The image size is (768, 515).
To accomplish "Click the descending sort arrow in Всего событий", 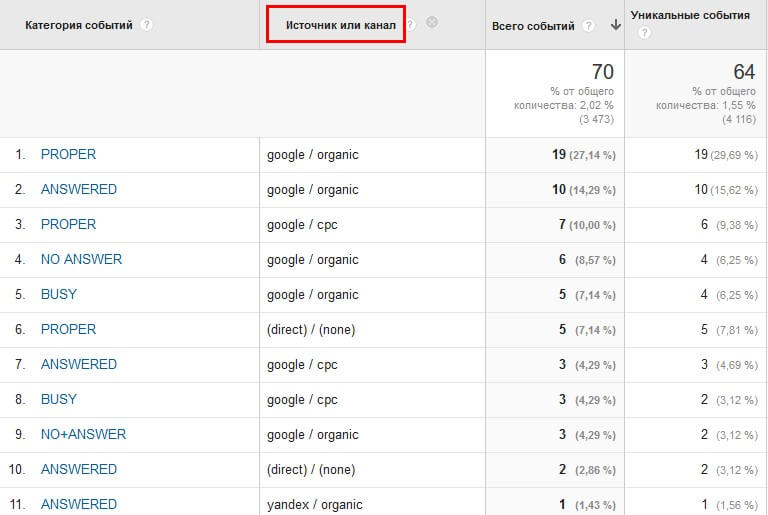I will tap(616, 25).
